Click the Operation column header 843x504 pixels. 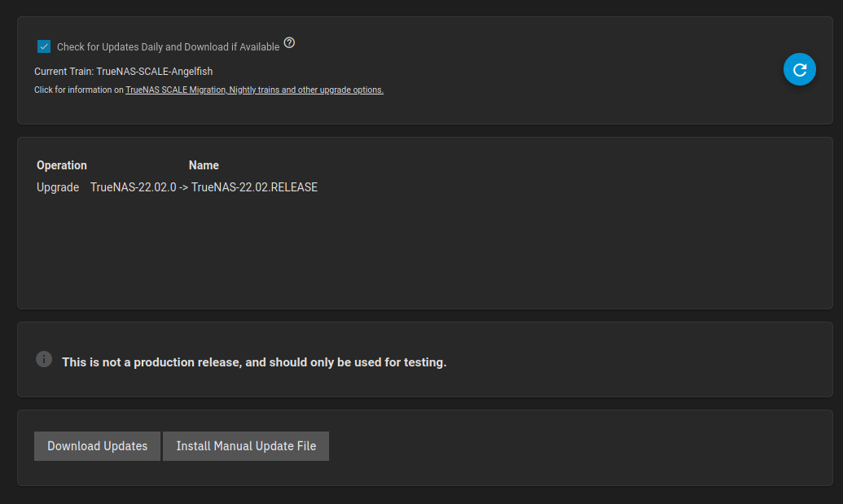(x=62, y=165)
